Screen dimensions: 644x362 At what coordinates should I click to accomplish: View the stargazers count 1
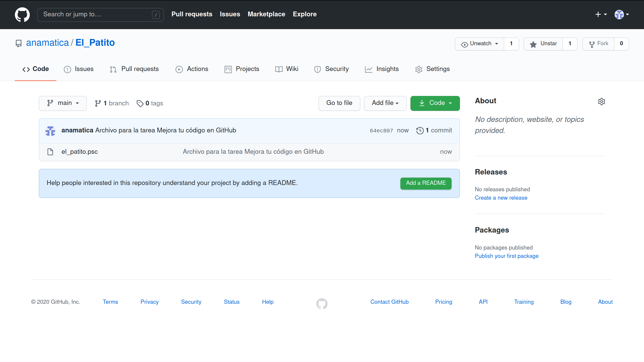point(570,44)
